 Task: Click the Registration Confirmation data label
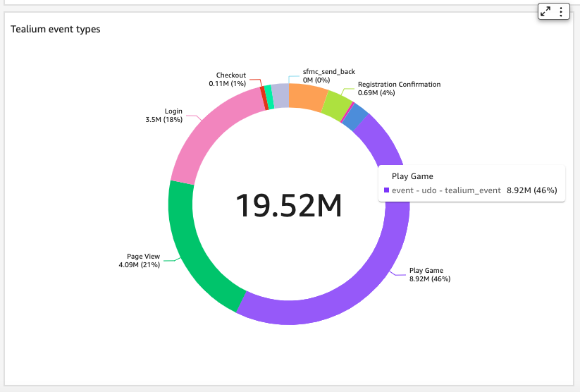[x=399, y=88]
